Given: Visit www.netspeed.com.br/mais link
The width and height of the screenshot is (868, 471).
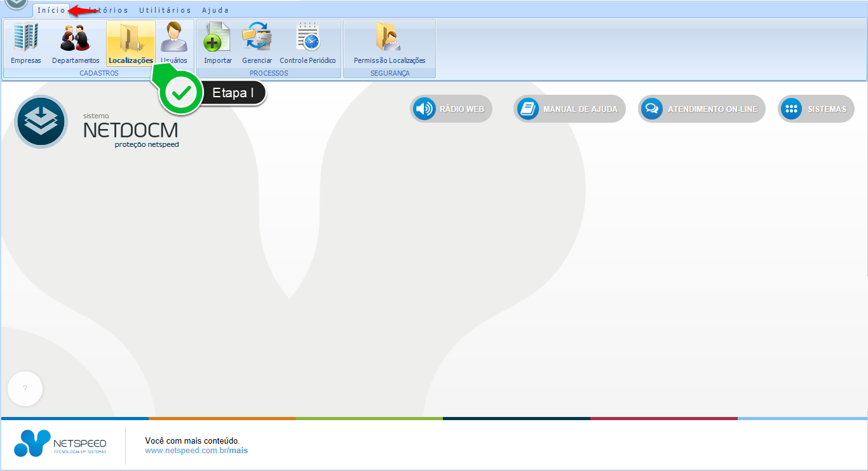Looking at the screenshot, I should click(x=196, y=451).
